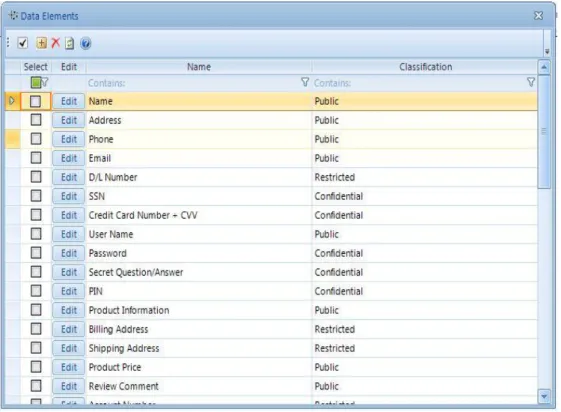Screen dimensions: 561x412
Task: Click Edit button for the Password row
Action: point(68,253)
